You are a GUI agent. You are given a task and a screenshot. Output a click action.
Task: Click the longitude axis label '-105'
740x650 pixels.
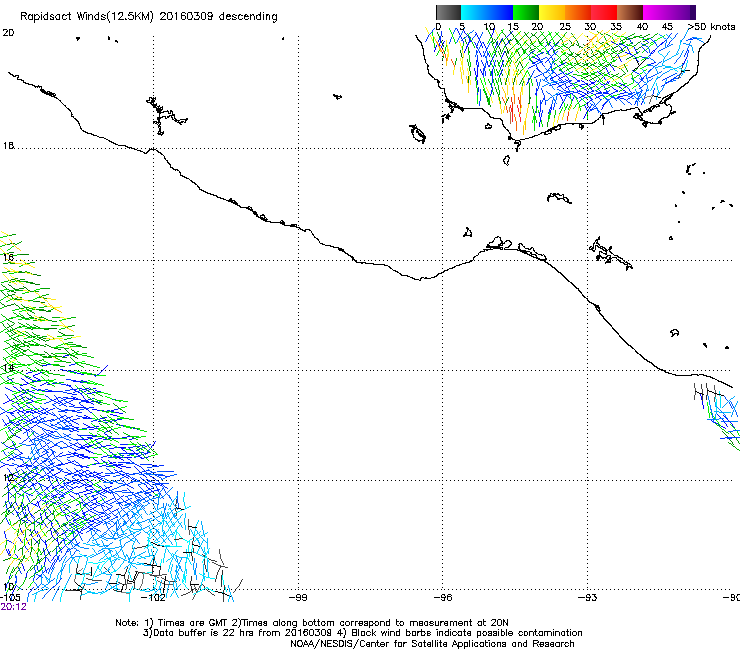(10, 597)
